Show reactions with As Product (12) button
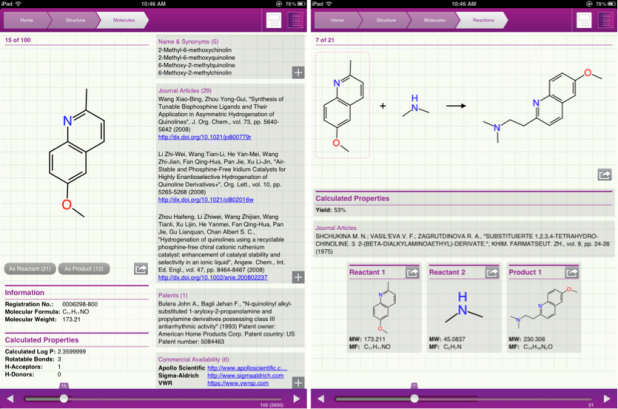 [84, 269]
